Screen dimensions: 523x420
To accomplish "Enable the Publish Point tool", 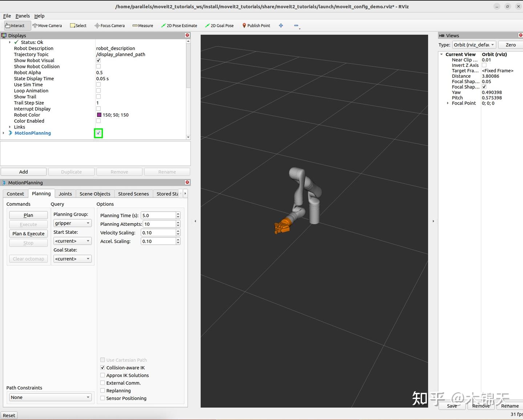I will tap(256, 25).
